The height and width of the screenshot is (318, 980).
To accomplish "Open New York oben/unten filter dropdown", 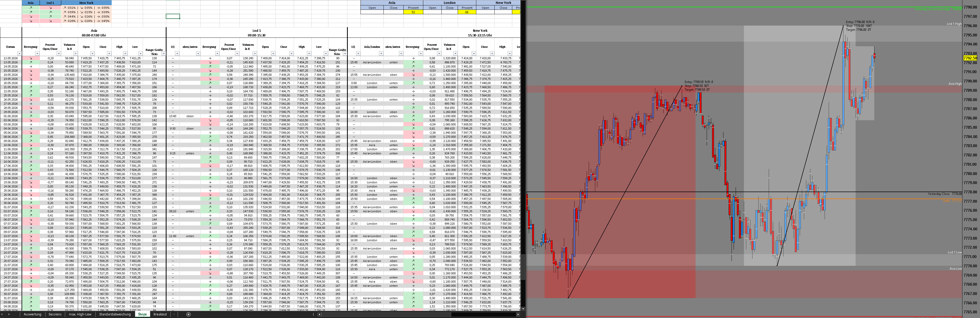I will (401, 54).
